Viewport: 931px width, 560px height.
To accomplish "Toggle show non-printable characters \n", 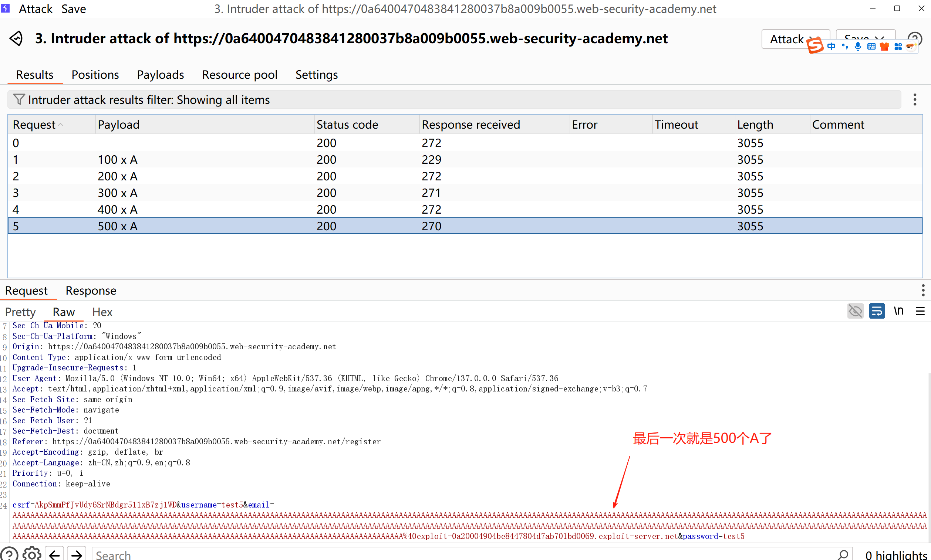I will pyautogui.click(x=898, y=311).
